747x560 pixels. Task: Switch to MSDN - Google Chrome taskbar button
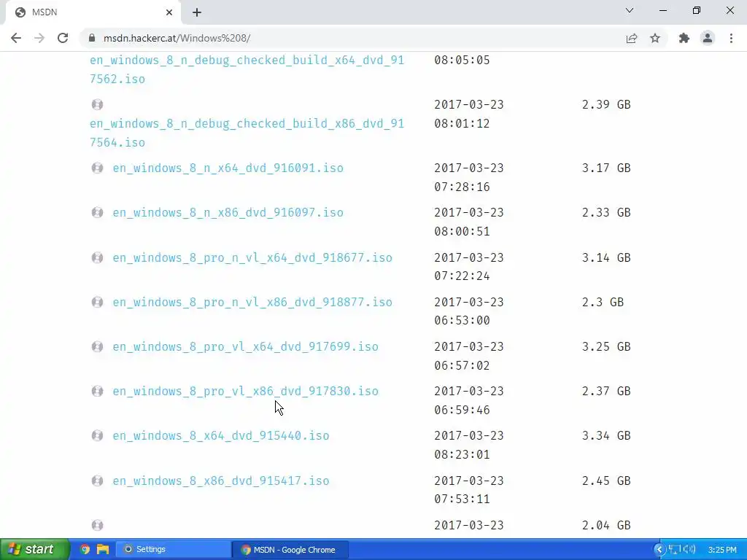point(290,550)
